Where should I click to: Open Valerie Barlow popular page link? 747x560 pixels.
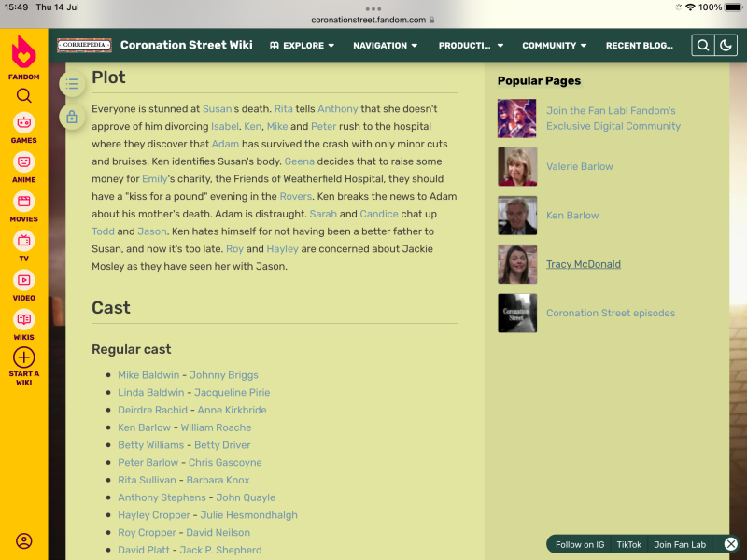[x=579, y=166]
